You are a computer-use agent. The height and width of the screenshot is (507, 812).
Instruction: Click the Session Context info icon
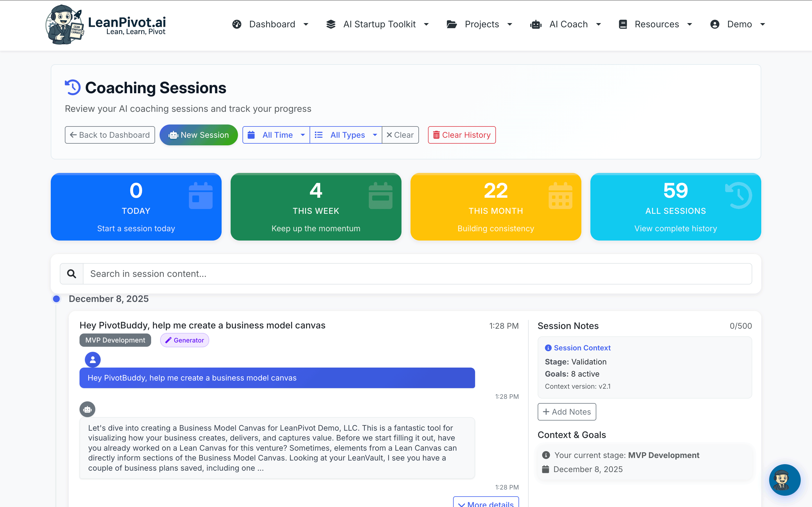[x=548, y=348]
